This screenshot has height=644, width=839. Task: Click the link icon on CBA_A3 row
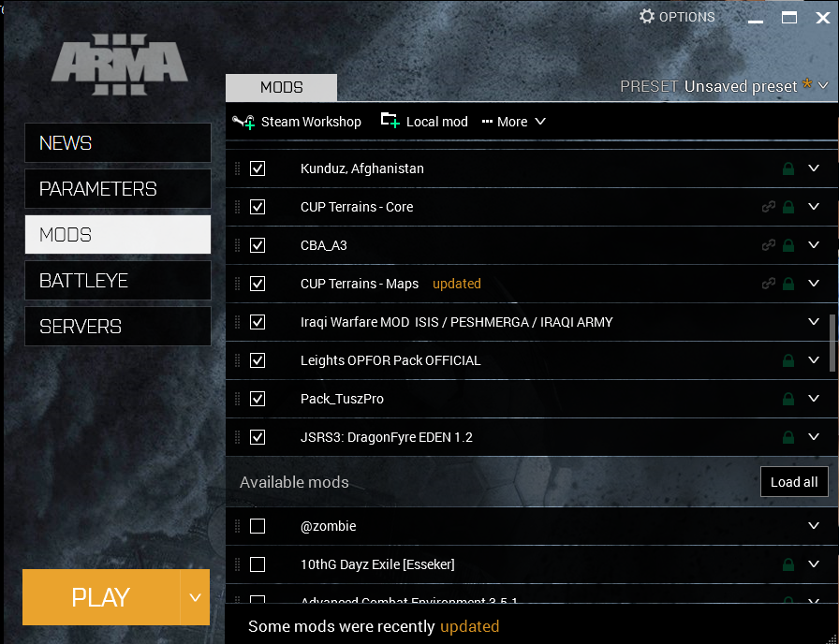click(x=769, y=245)
